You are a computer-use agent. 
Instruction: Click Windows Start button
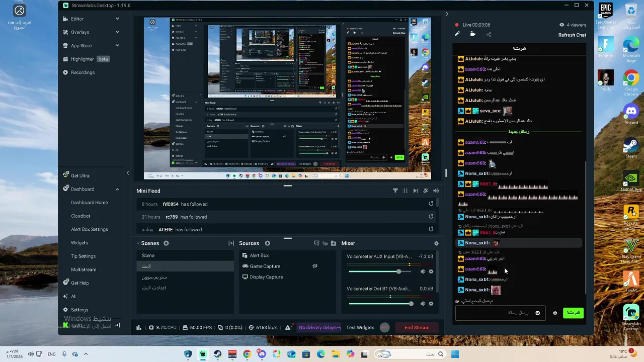pos(455,354)
